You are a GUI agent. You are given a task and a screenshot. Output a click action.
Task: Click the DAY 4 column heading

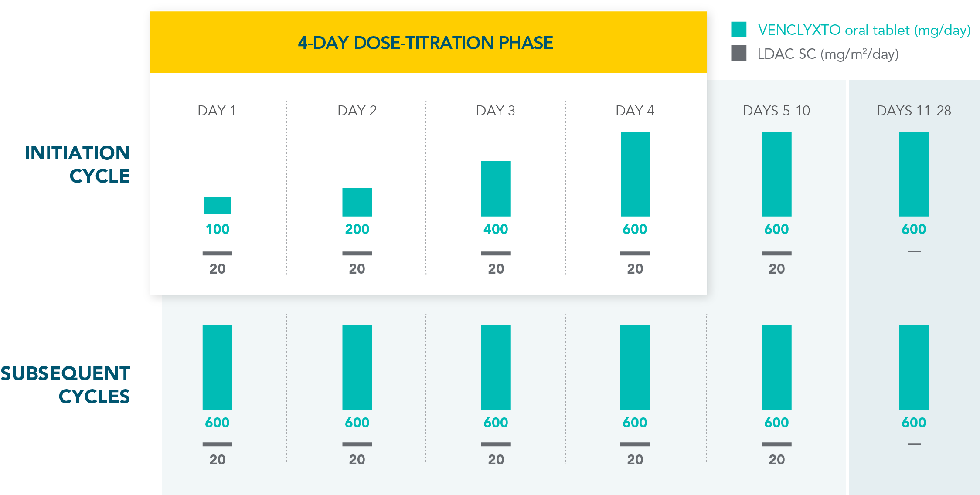[635, 111]
